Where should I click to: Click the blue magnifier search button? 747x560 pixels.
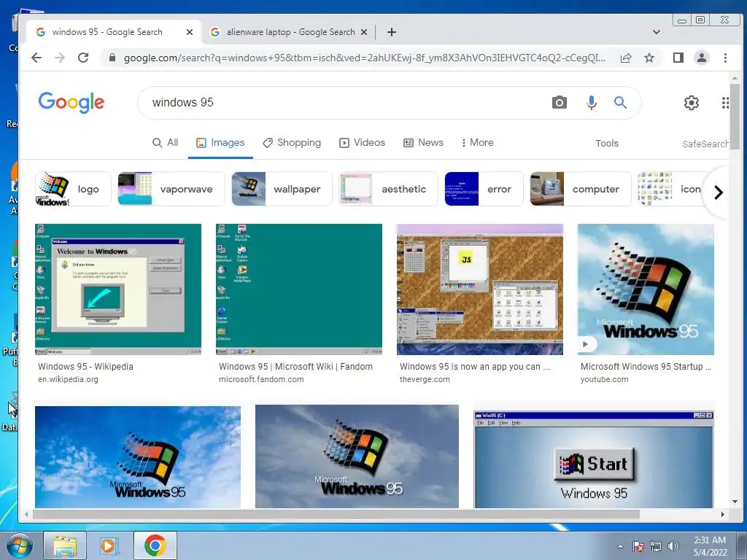coord(620,102)
